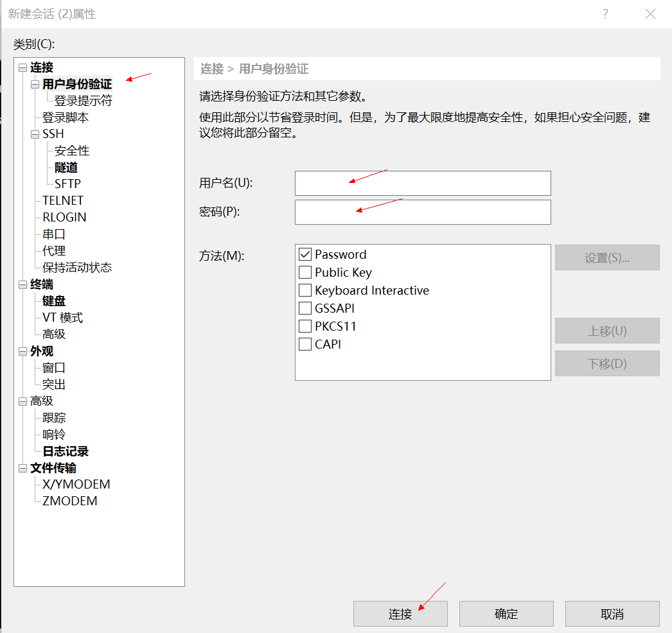
Task: Open the 代理 (Proxy) settings
Action: pyautogui.click(x=54, y=250)
